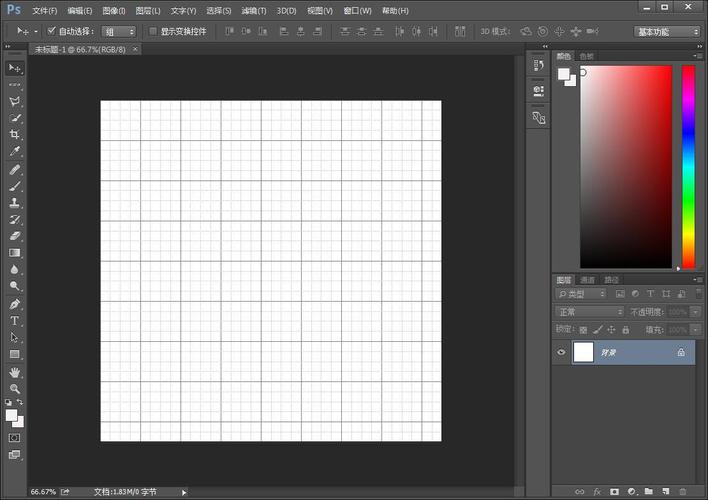Hide the 背景 layer with eye icon
This screenshot has width=708, height=500.
tap(561, 352)
